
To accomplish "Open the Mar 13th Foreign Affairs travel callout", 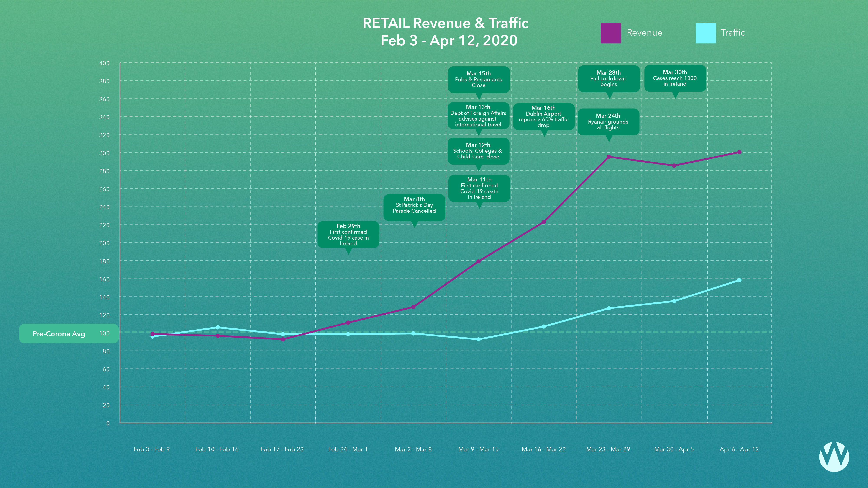I will pos(478,116).
